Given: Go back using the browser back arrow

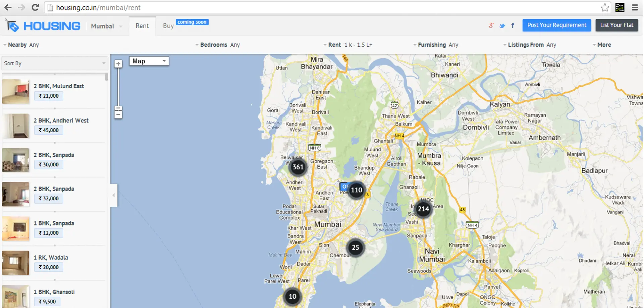Looking at the screenshot, I should click(x=8, y=7).
